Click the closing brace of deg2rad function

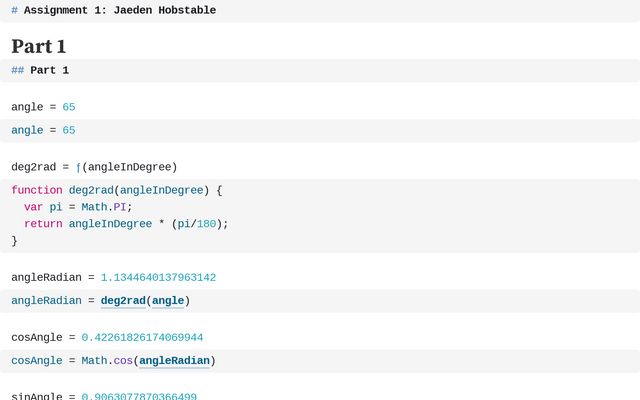click(14, 241)
